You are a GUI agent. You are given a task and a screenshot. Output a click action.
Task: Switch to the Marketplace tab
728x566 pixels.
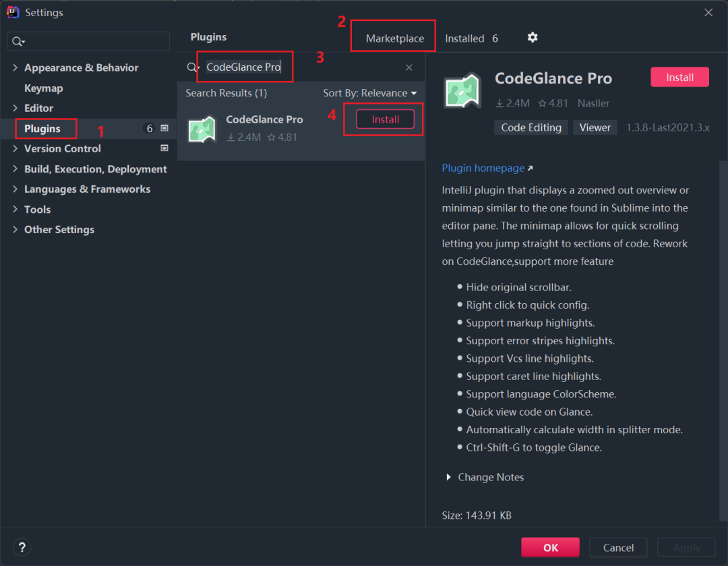394,38
